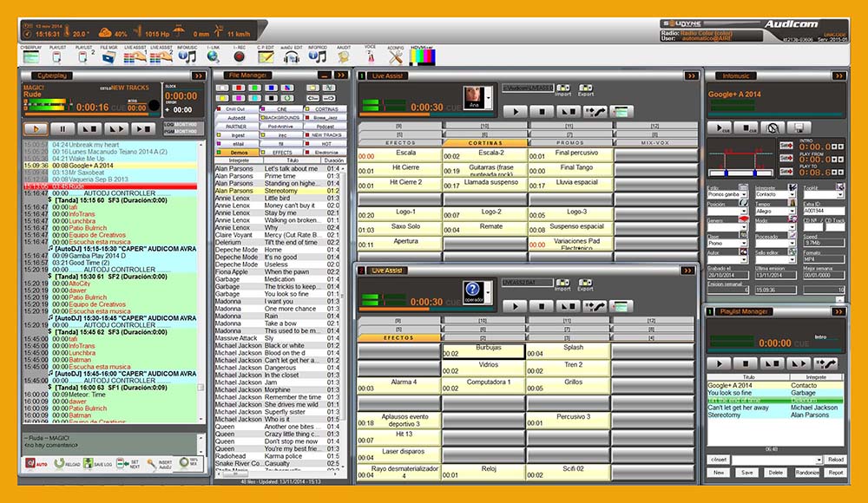Viewport: 868px width, 503px height.
Task: Click the Save Log icon
Action: 97,464
